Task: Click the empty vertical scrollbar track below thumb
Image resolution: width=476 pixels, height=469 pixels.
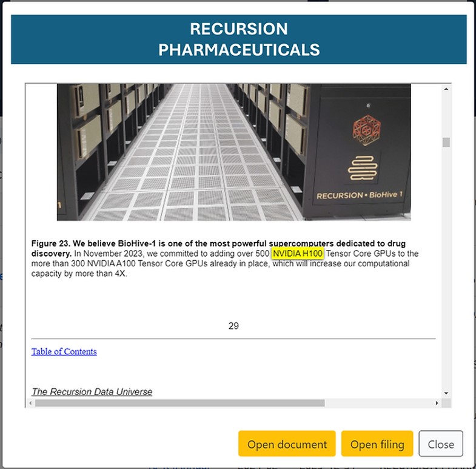Action: pyautogui.click(x=446, y=268)
